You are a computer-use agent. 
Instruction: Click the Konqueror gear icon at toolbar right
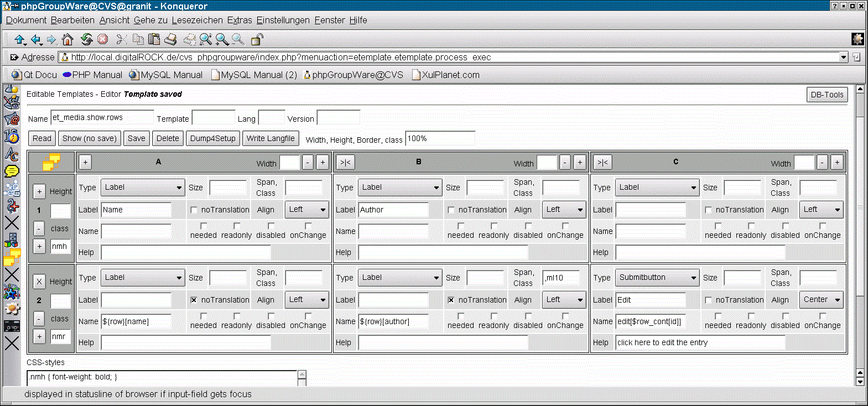[x=857, y=39]
